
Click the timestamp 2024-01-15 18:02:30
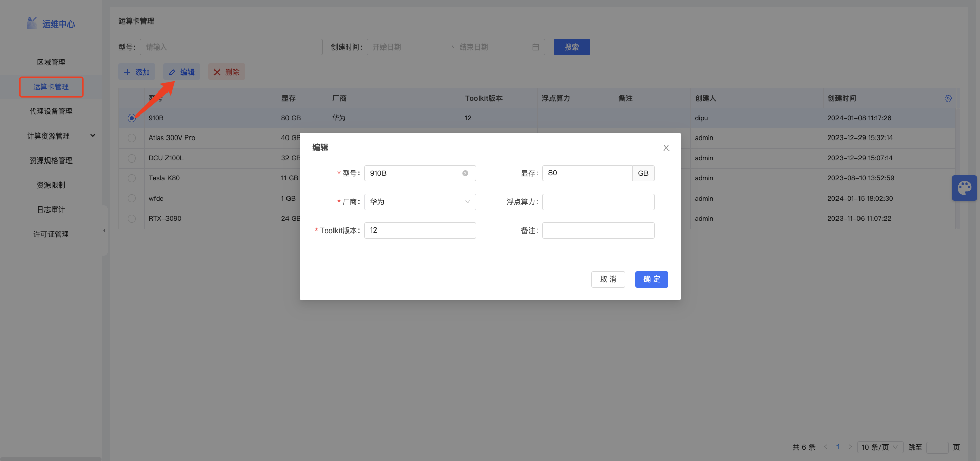[x=860, y=198]
